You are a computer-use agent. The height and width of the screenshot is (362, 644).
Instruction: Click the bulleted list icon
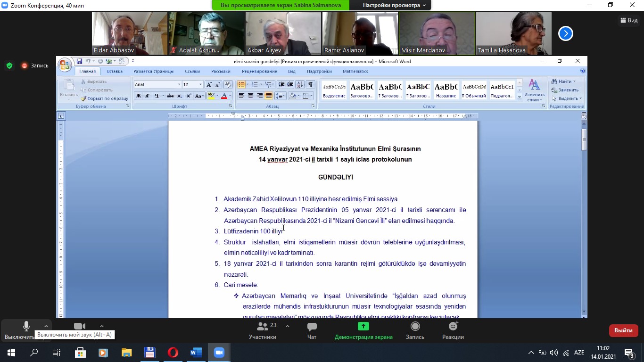click(241, 84)
